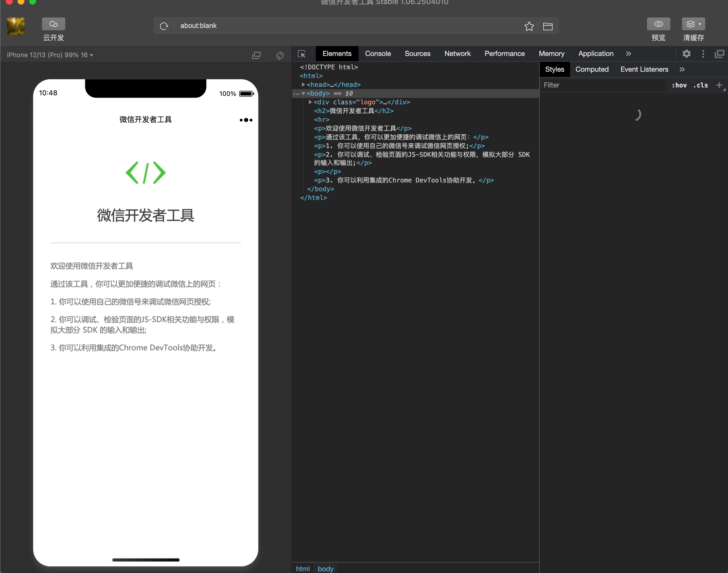The image size is (728, 573).
Task: Open DevTools settings gear
Action: [x=686, y=54]
